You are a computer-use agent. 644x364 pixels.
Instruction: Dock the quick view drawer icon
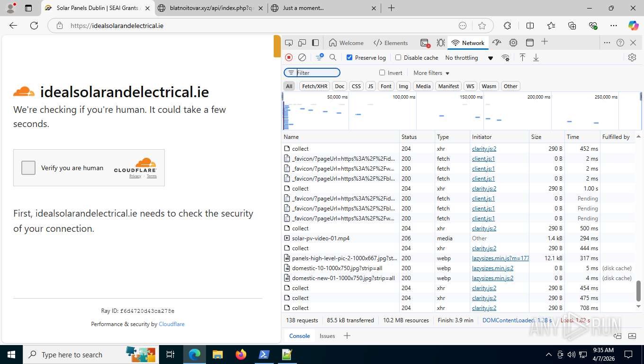618,336
